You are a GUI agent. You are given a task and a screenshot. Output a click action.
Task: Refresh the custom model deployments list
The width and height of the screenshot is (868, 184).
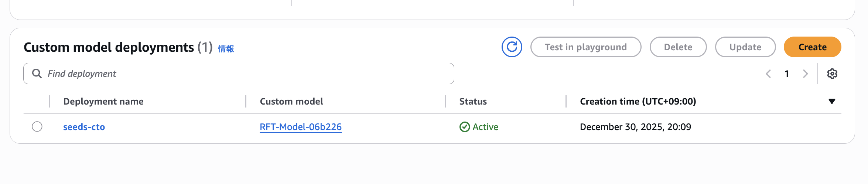point(512,47)
